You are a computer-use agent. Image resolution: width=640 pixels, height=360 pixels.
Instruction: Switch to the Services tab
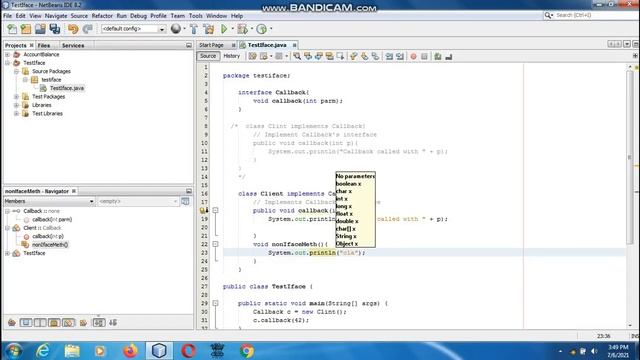click(73, 45)
